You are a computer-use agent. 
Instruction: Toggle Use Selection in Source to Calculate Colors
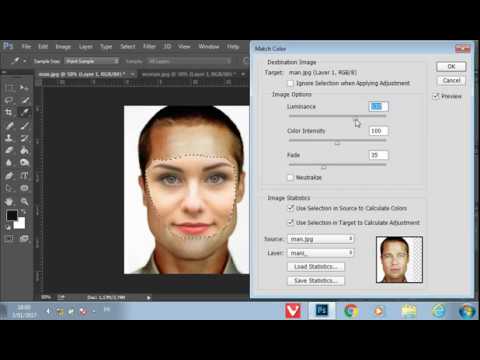point(291,208)
